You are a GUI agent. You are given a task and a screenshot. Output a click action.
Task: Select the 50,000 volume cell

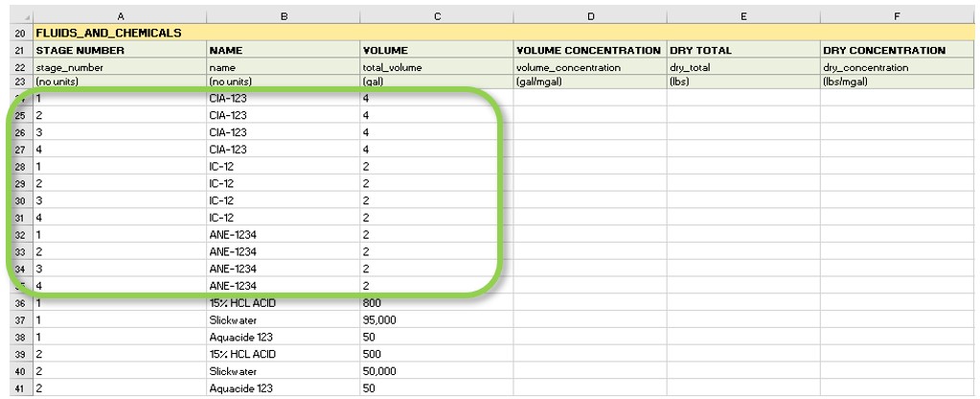[437, 371]
